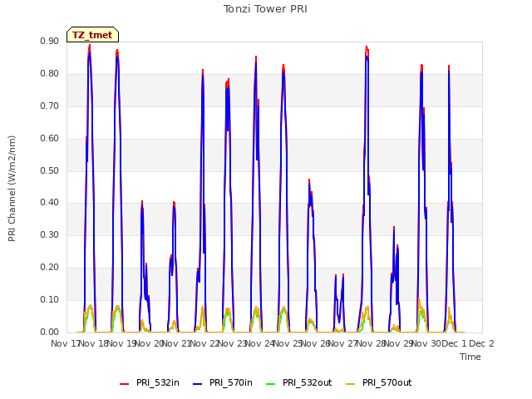Click the Time x-axis label

tap(470, 357)
